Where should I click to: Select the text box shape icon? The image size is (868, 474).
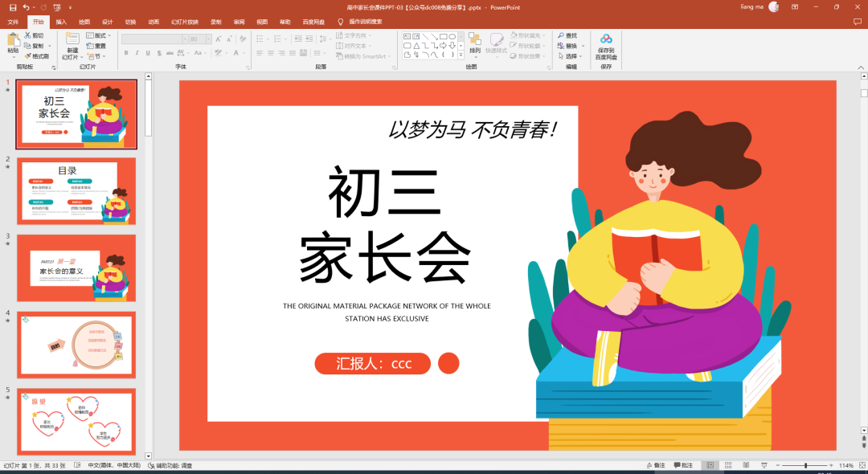[x=407, y=36]
